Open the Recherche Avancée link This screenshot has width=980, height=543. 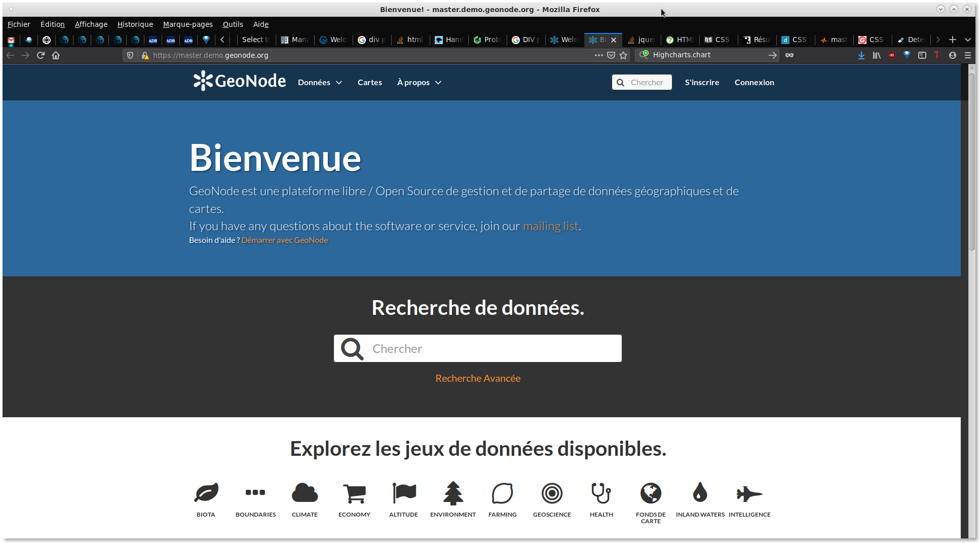coord(478,378)
